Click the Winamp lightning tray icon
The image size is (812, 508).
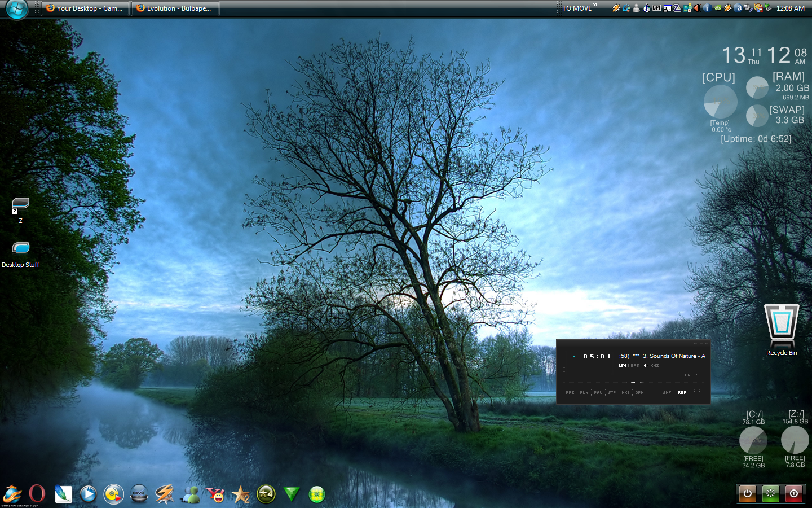[616, 8]
